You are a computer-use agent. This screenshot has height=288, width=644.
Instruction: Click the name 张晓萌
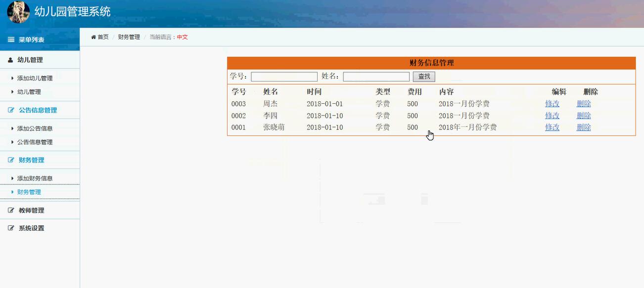pyautogui.click(x=274, y=127)
